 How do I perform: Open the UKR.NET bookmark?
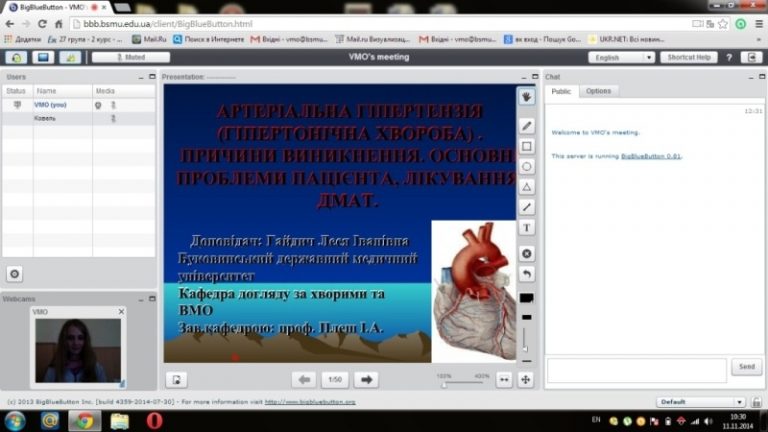point(627,39)
